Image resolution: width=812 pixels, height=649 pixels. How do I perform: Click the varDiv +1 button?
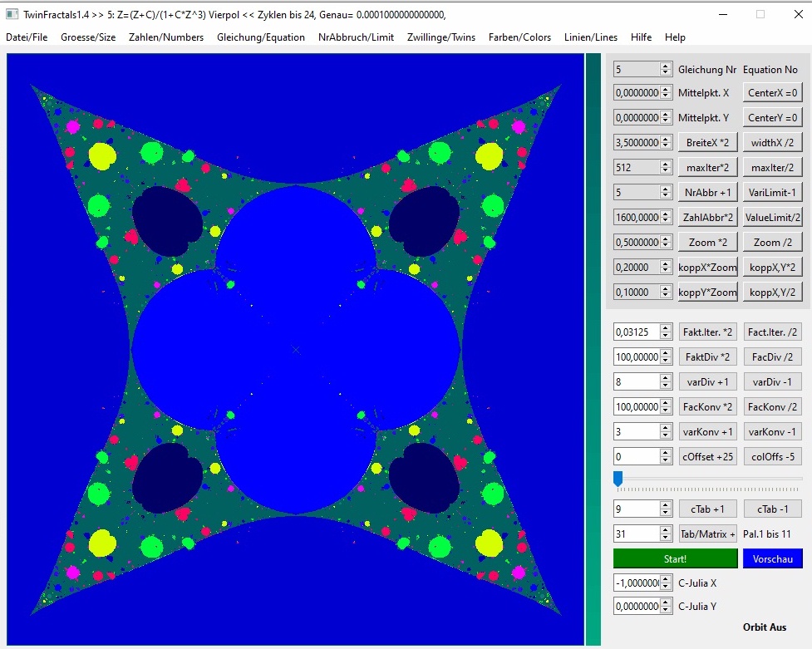[707, 381]
